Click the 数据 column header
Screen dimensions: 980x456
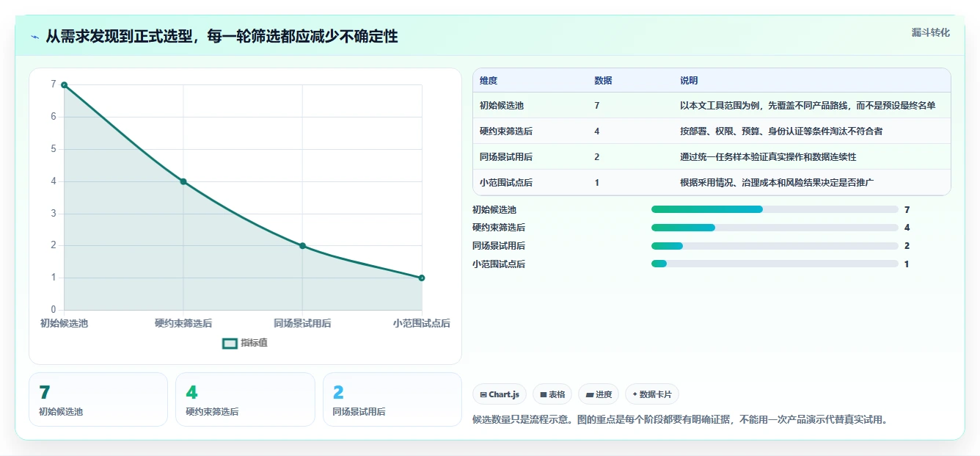click(x=603, y=81)
